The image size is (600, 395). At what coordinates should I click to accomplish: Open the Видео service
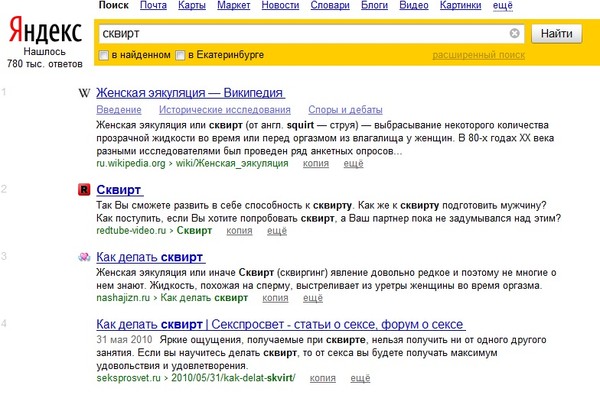[x=414, y=5]
